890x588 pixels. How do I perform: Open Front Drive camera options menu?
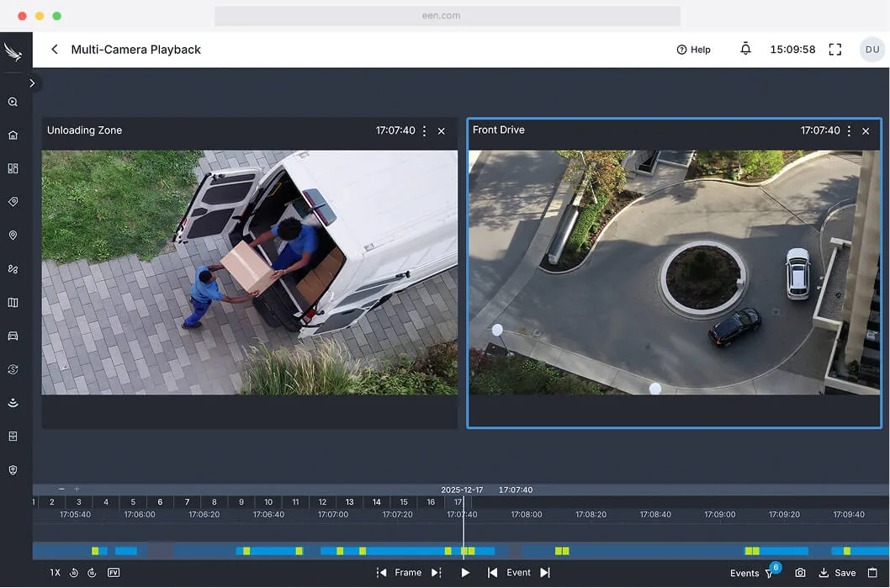[849, 131]
